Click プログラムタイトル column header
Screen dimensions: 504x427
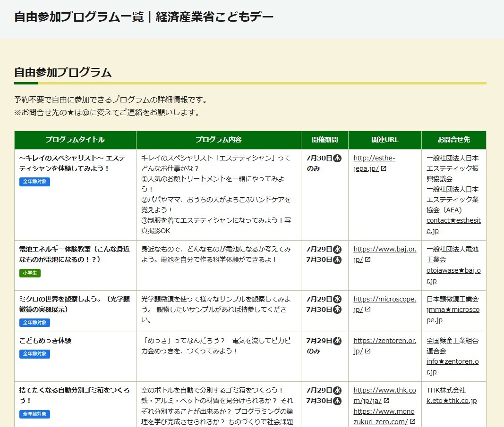pyautogui.click(x=75, y=140)
